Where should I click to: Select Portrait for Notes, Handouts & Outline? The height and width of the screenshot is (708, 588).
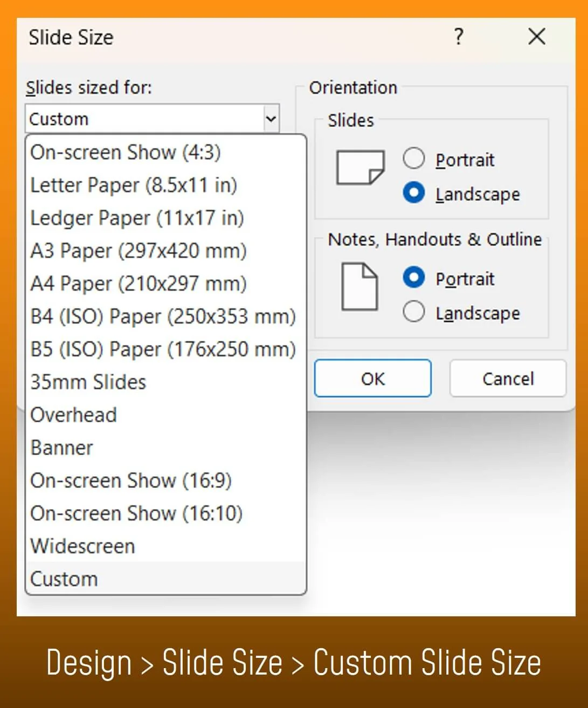point(413,278)
